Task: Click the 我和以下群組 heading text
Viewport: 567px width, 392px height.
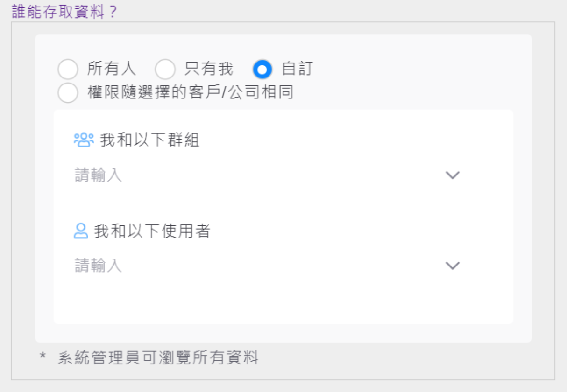Action: (x=150, y=140)
